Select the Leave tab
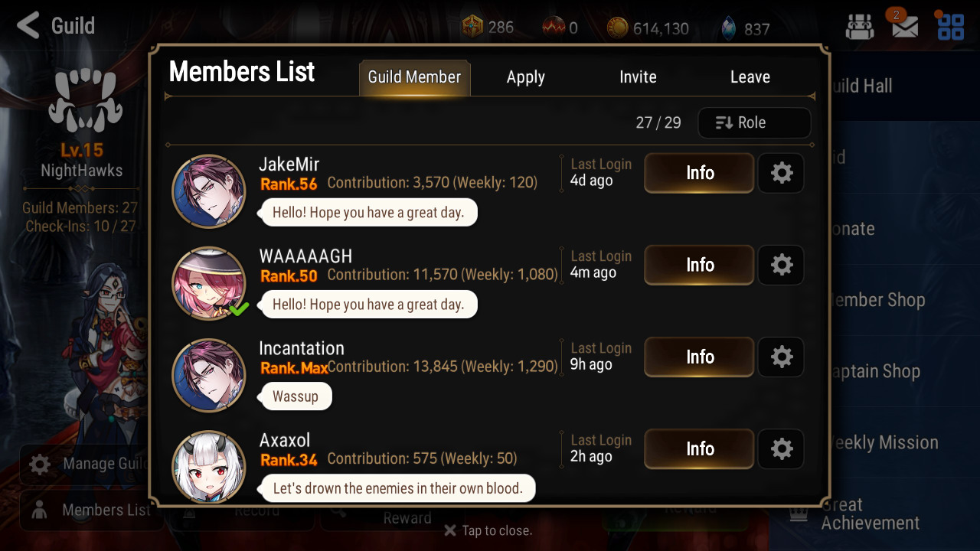980x551 pixels. click(x=750, y=77)
